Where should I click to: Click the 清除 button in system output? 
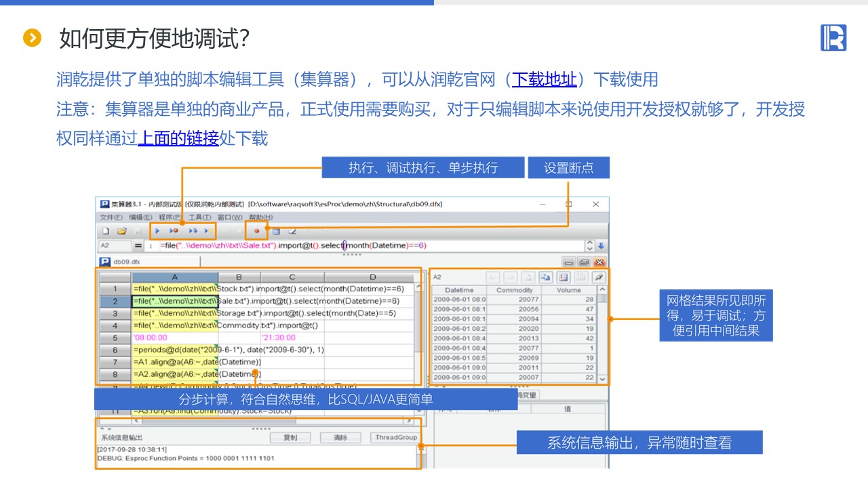(340, 438)
